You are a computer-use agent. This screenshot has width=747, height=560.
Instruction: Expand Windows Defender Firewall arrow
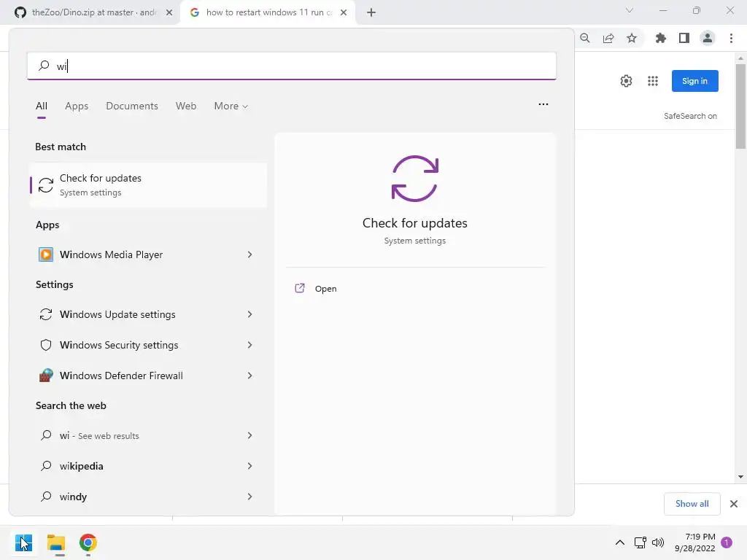249,376
